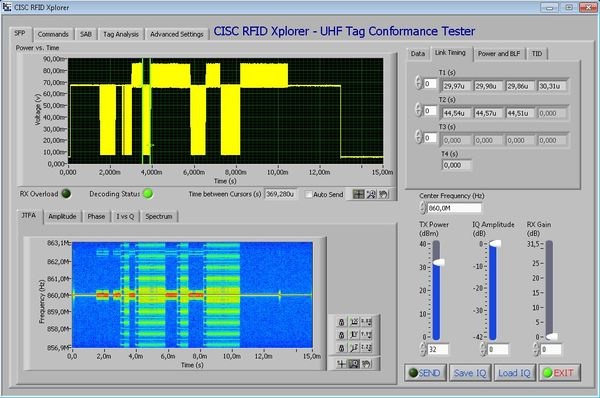Open the Z-axis format options on JTFA plot

tap(367, 347)
